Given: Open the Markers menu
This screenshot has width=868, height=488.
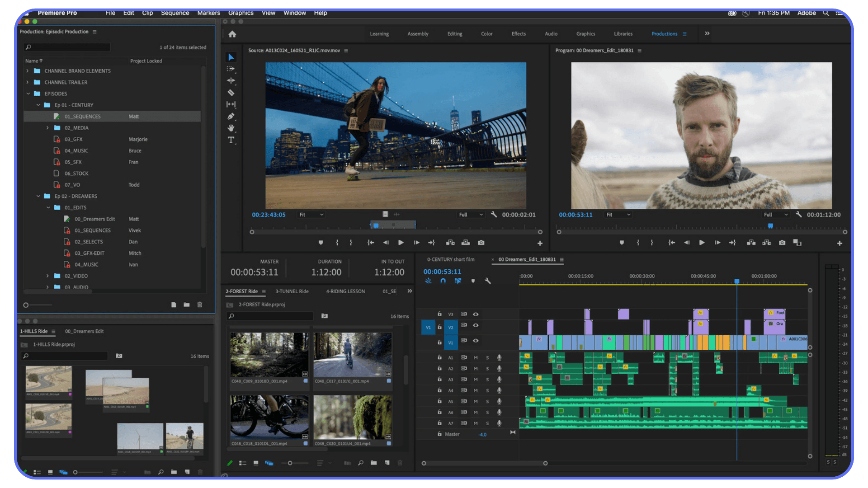Looking at the screenshot, I should tap(208, 13).
